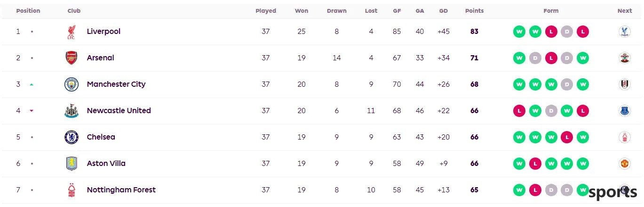Open Arsenal's next opponent Southampton badge
Screen dimensions: 644x207
[624, 58]
